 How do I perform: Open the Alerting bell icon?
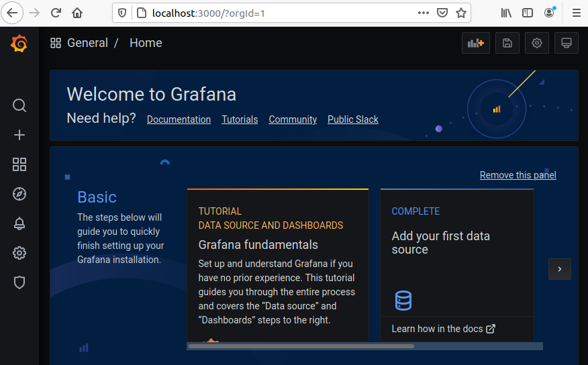point(19,223)
